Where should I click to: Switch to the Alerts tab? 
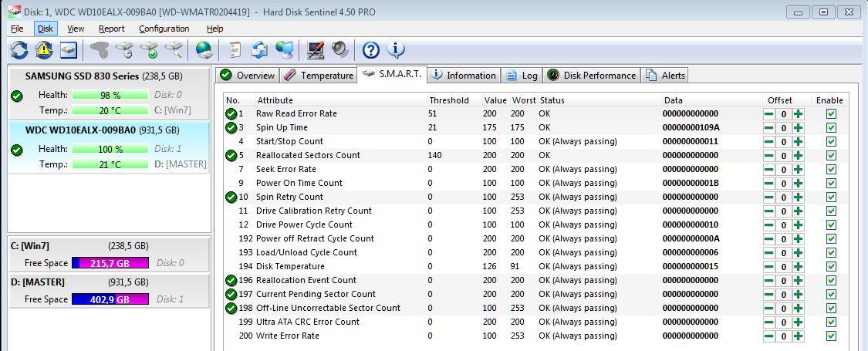click(665, 76)
